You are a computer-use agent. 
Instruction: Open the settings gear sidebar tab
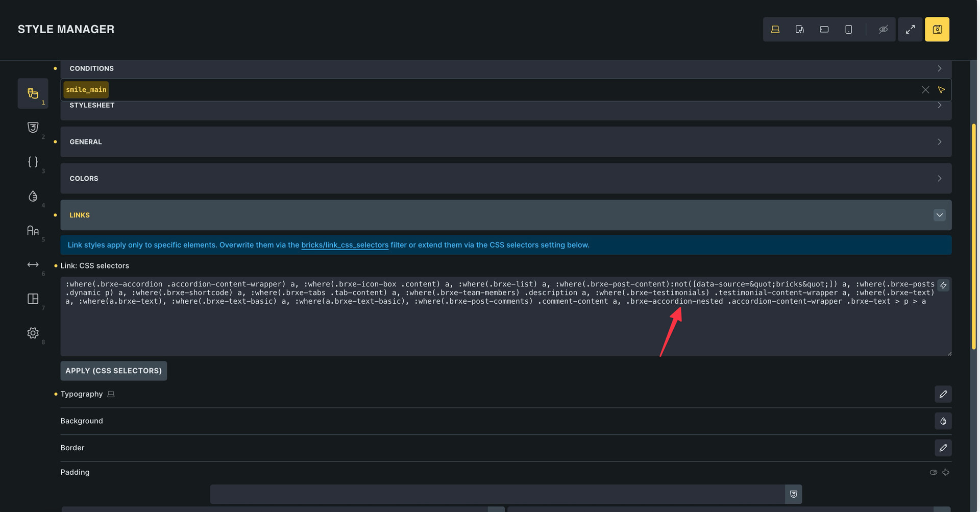click(x=33, y=333)
